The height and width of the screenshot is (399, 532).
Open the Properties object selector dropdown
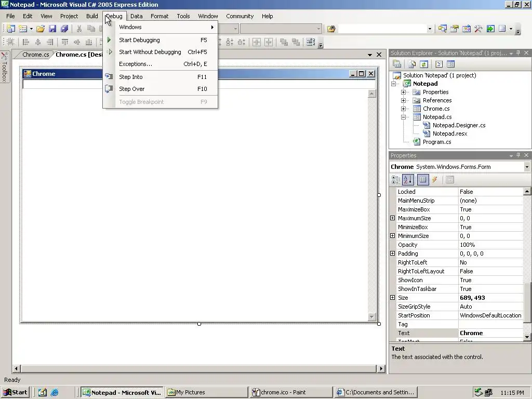(x=527, y=167)
